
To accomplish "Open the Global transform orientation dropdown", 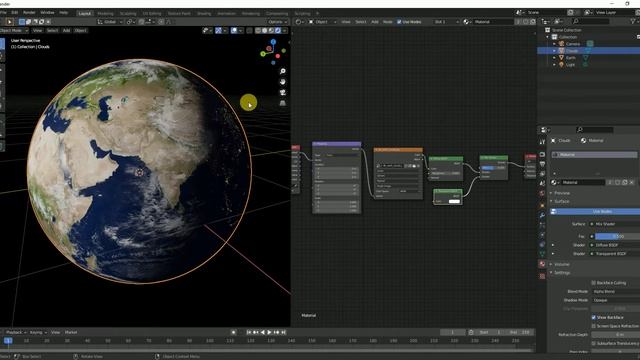I will [x=110, y=22].
